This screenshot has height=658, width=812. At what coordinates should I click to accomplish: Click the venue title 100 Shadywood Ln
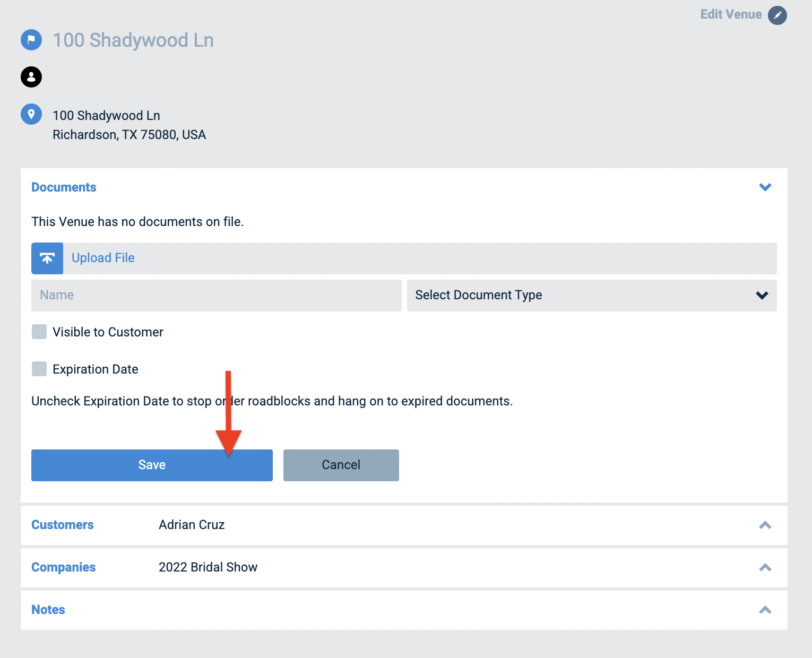pyautogui.click(x=133, y=40)
